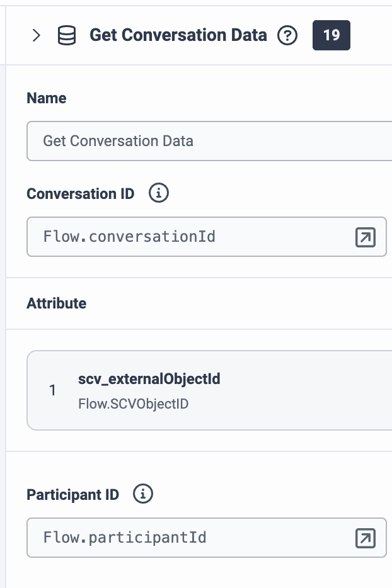Select the scv_externalObjectId attribute card
This screenshot has height=588, width=392.
coord(209,390)
